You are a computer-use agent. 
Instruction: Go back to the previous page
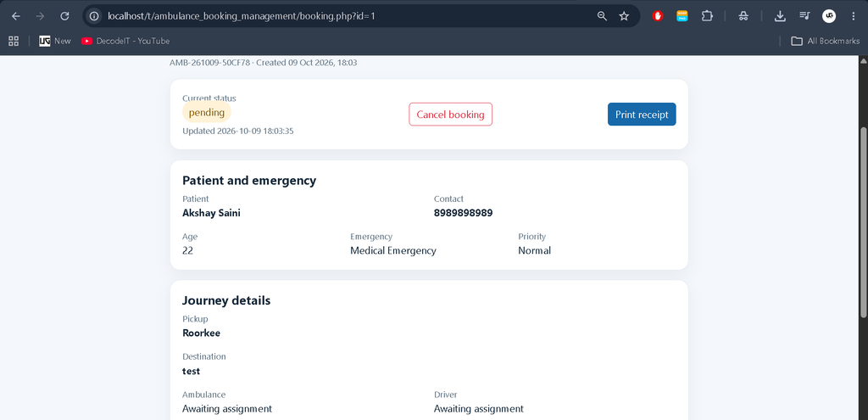16,16
